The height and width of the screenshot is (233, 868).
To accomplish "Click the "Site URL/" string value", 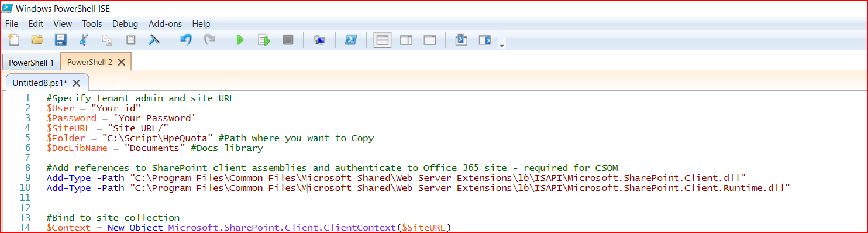I will [x=138, y=128].
